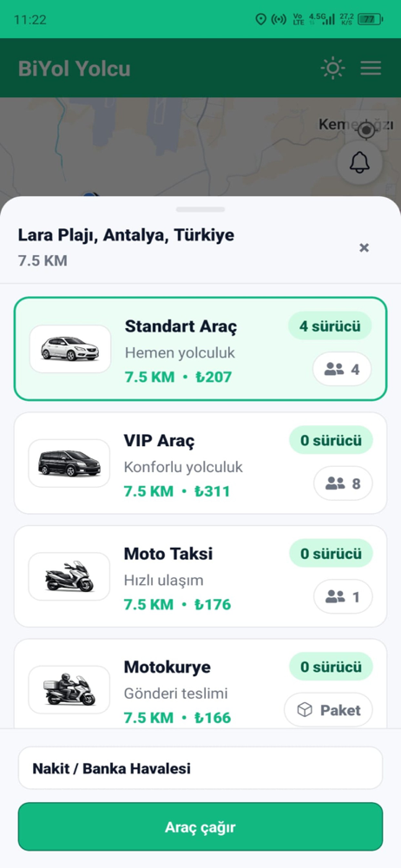Close the destination panel with X
Viewport: 401px width, 868px height.
click(x=364, y=247)
